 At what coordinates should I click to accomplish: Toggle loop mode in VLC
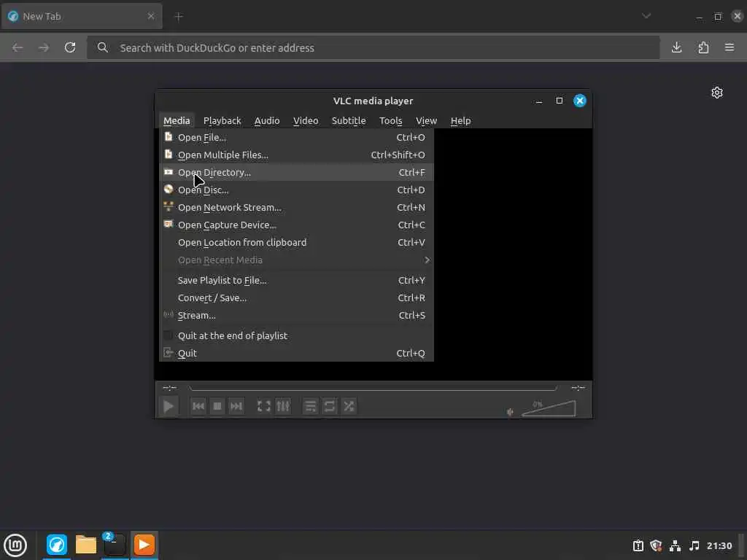(329, 406)
